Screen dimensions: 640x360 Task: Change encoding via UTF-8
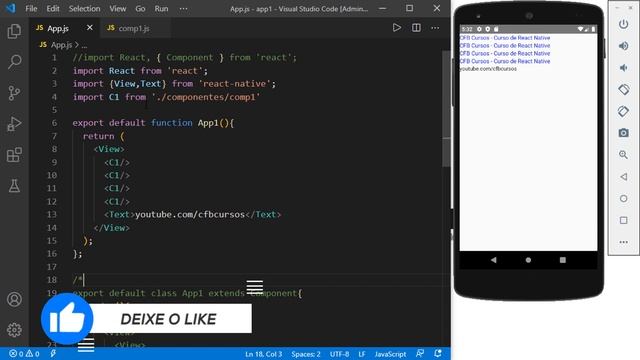(x=339, y=354)
